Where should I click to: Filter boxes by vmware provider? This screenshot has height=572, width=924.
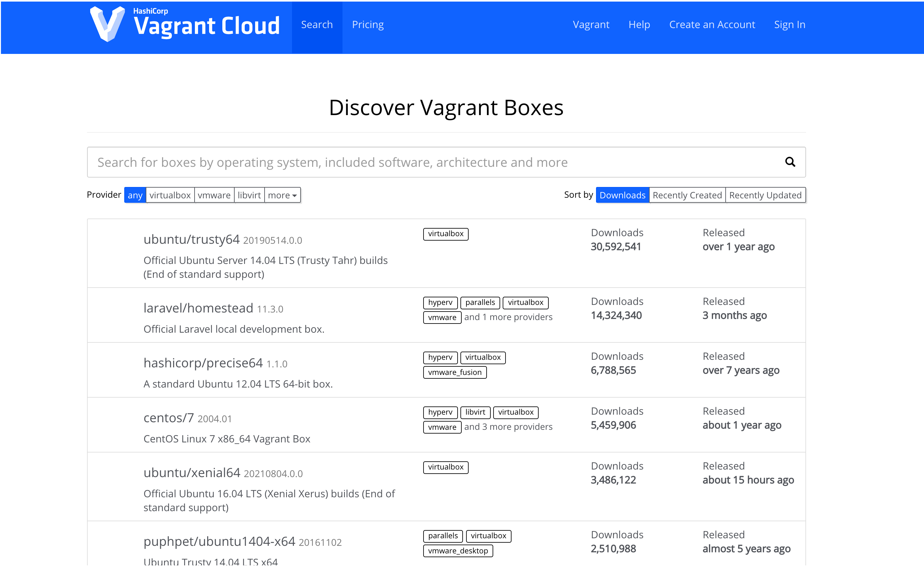(214, 195)
